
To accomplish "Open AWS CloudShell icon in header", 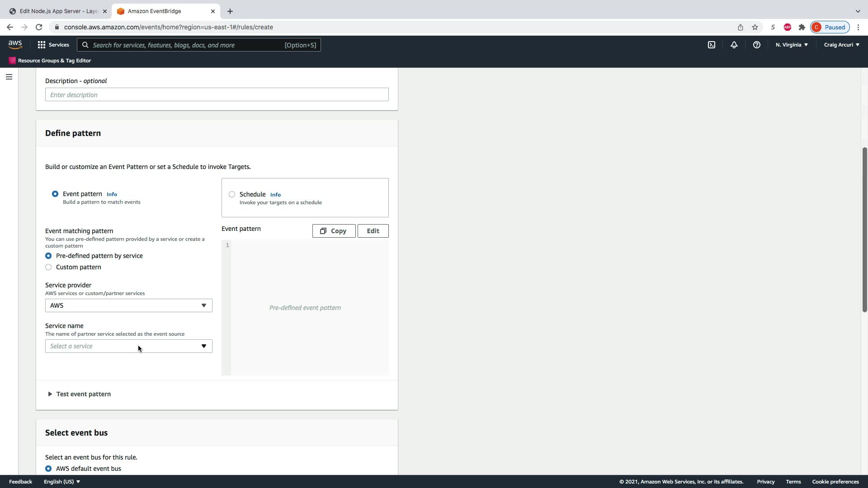I will click(x=712, y=45).
